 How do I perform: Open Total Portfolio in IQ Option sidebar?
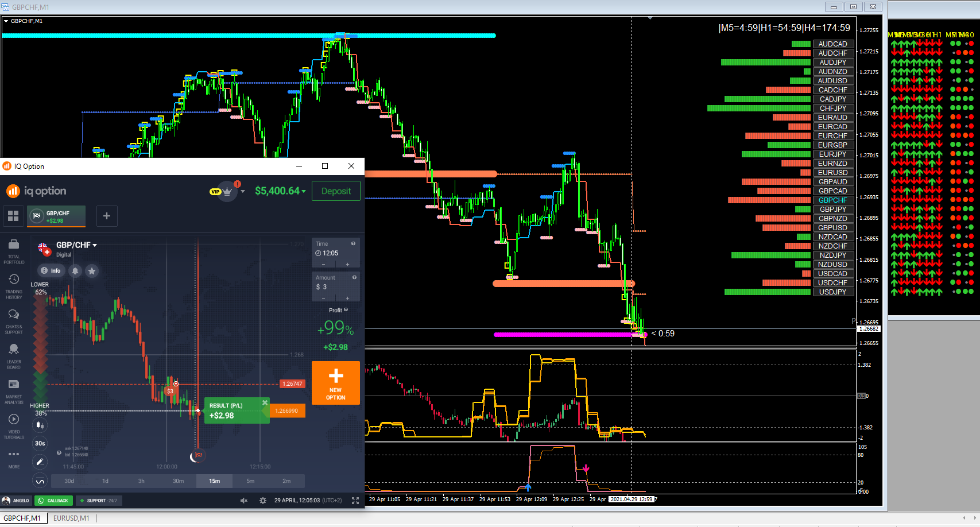coord(14,251)
